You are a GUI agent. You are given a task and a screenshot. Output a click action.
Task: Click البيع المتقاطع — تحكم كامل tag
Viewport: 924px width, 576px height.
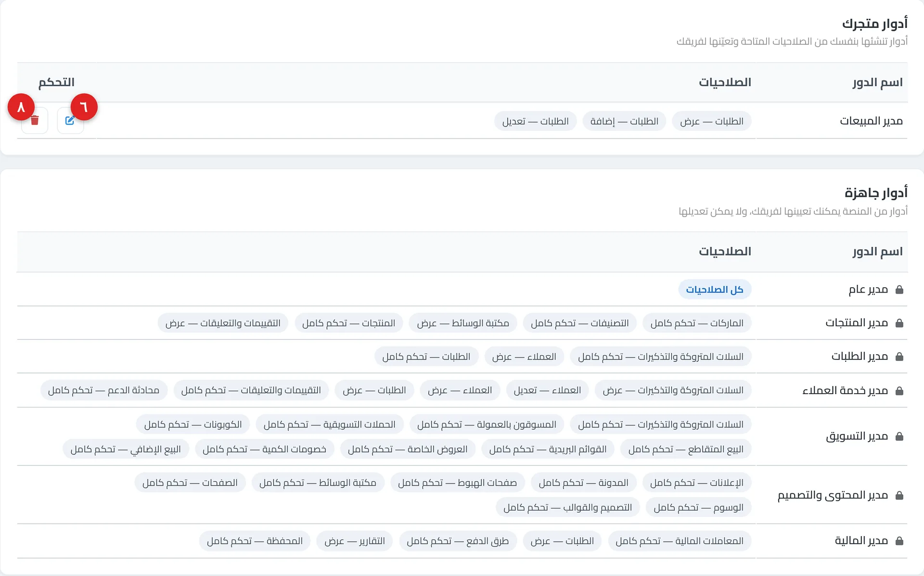point(686,449)
